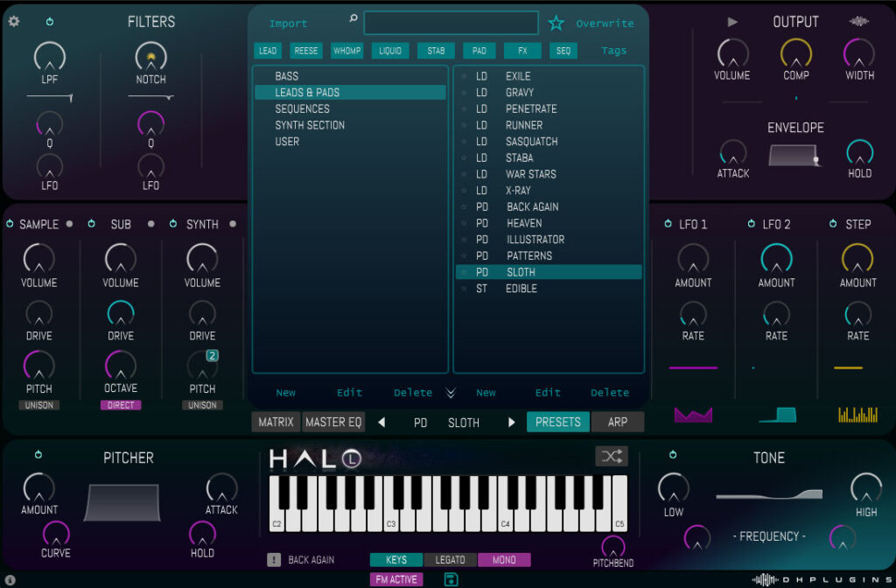896x588 pixels.
Task: Click the output VOLUME knob
Action: pos(732,54)
